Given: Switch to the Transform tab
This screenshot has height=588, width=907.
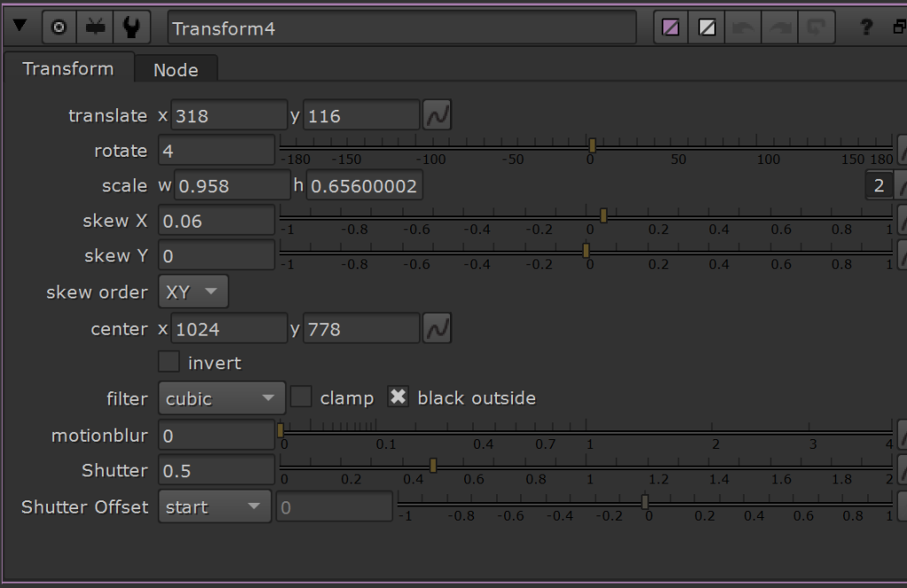Looking at the screenshot, I should 68,68.
